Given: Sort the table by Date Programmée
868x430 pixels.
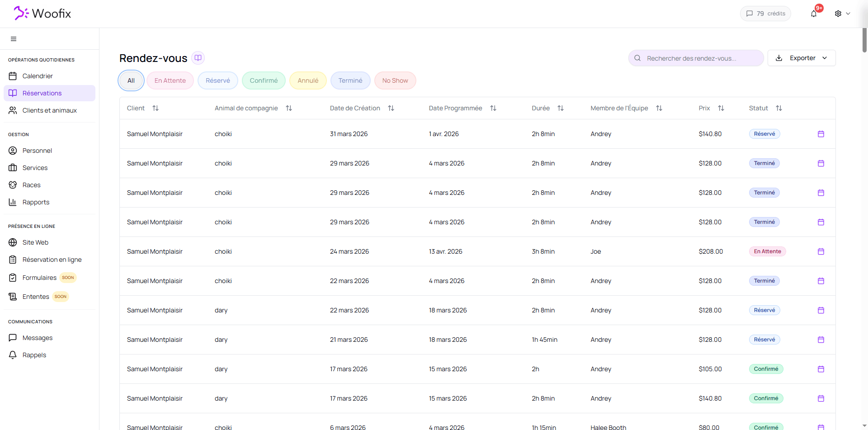Looking at the screenshot, I should (x=493, y=108).
